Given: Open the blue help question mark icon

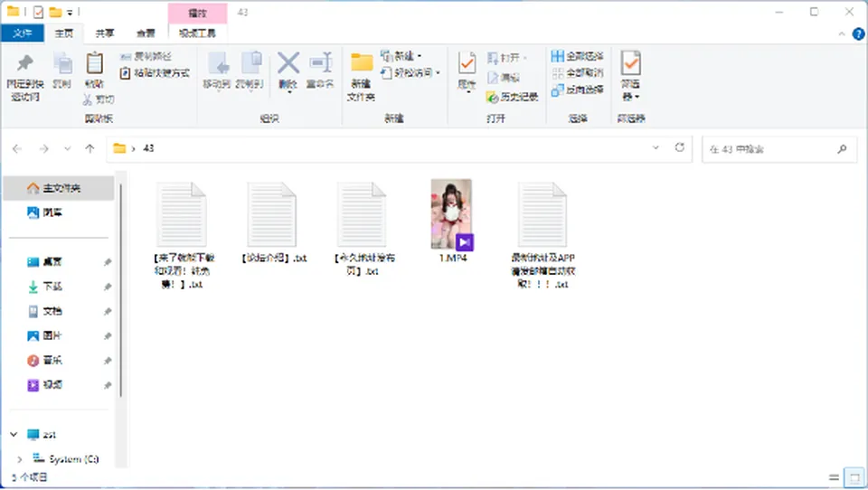Looking at the screenshot, I should [x=858, y=34].
